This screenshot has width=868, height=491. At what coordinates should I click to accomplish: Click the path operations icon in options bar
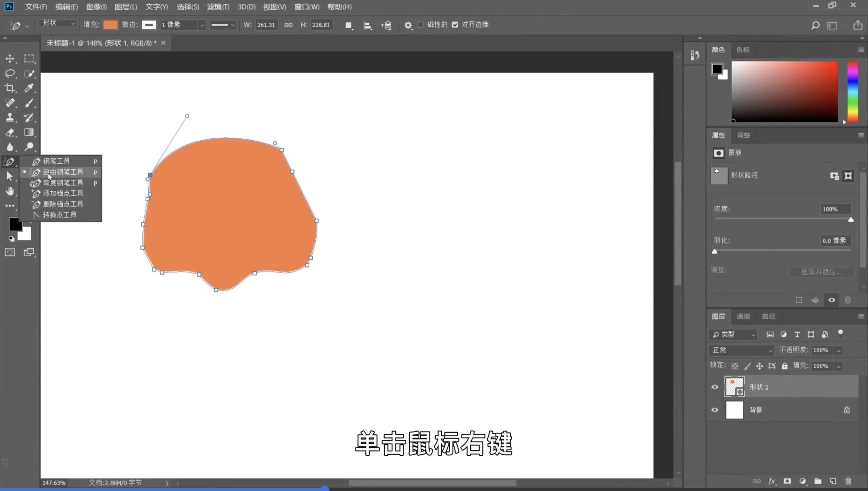(349, 25)
